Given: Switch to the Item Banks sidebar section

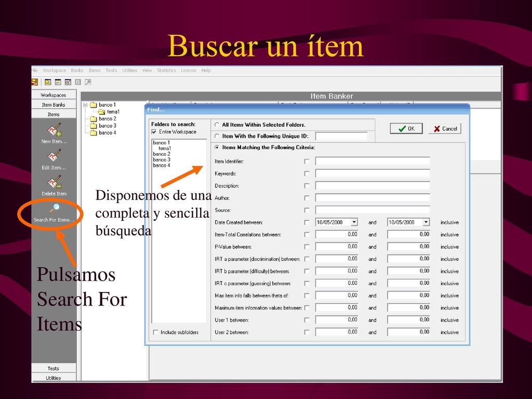Looking at the screenshot, I should [54, 104].
